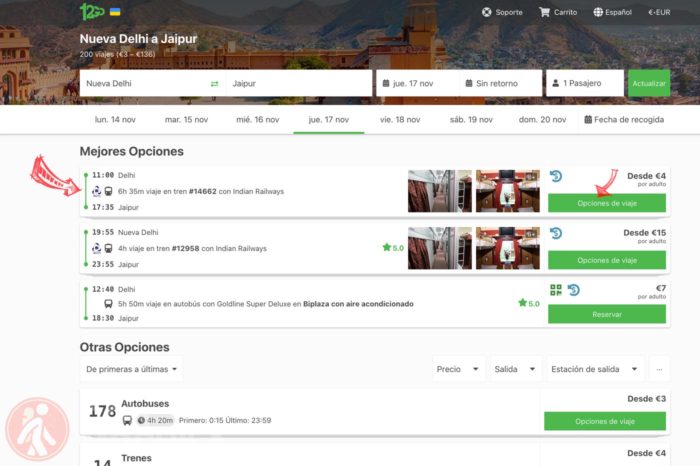Screen dimensions: 700x466
Task: Click the Ukraine flag icon
Action: [x=115, y=12]
